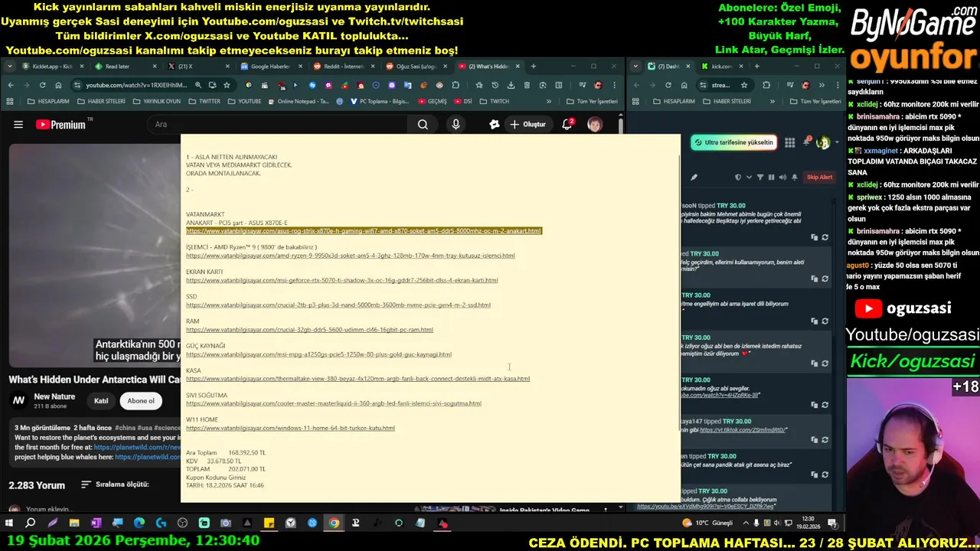Image resolution: width=980 pixels, height=551 pixels.
Task: Open YouTube notifications bell
Action: tap(567, 124)
